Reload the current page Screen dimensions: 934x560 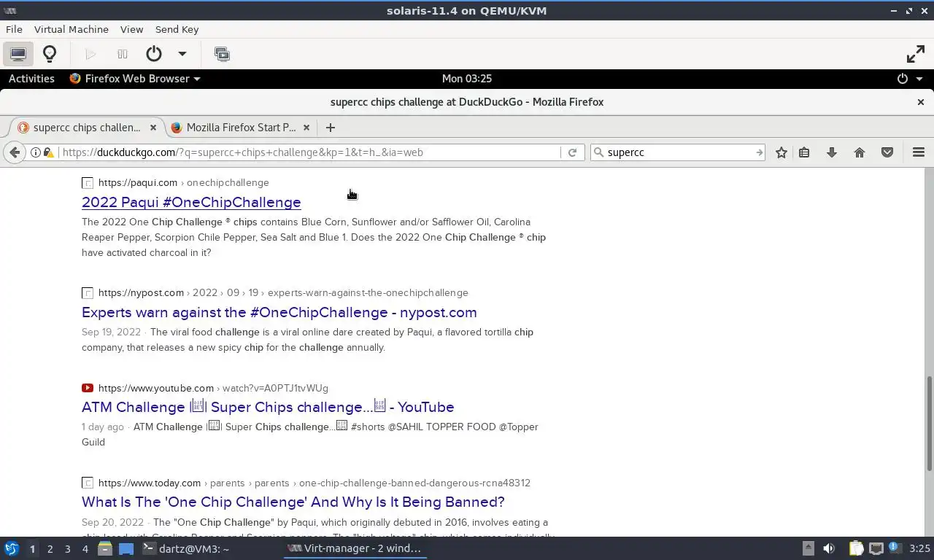point(573,152)
